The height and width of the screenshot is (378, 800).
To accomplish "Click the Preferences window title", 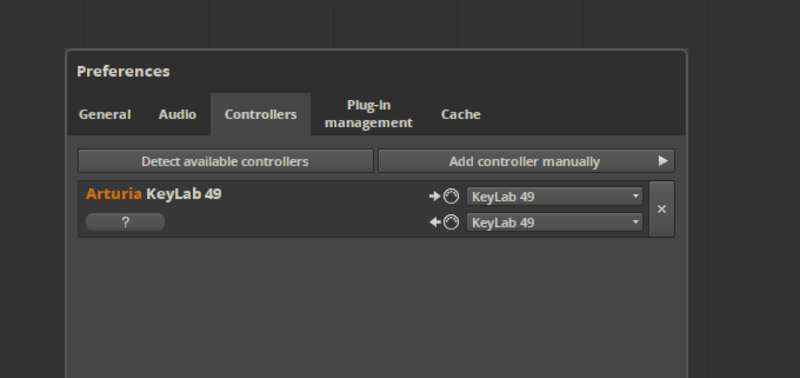I will point(123,71).
